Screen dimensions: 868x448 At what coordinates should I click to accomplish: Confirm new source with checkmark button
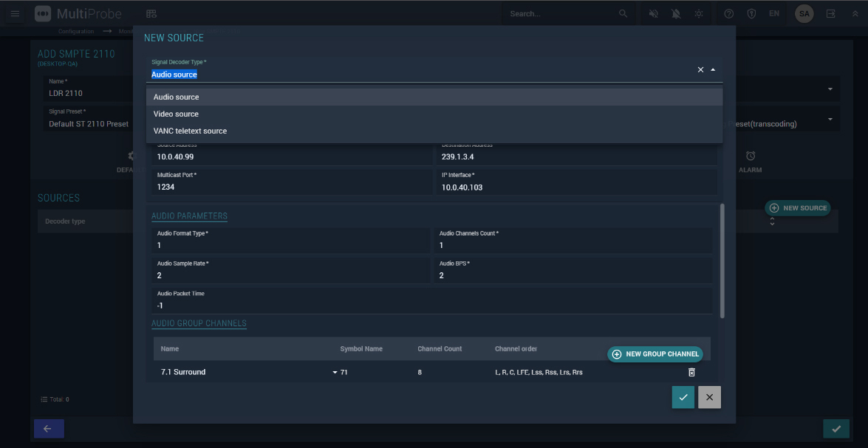click(683, 397)
